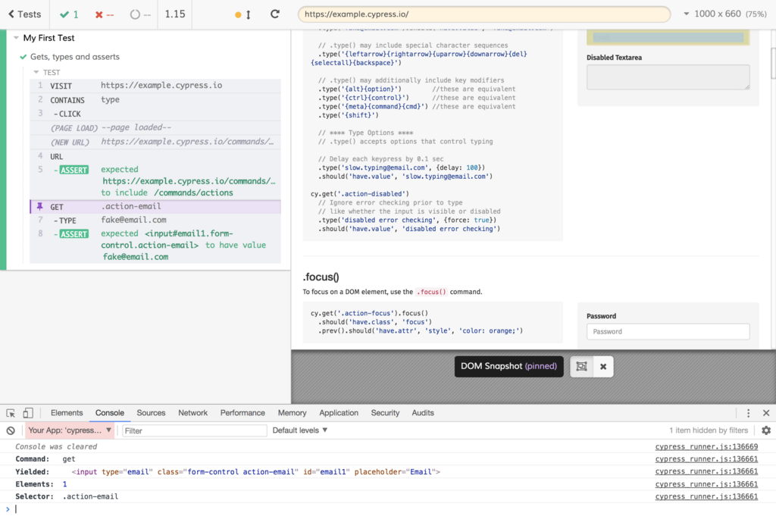Viewport: 776px width, 532px height.
Task: Open the Security tab
Action: coord(385,413)
